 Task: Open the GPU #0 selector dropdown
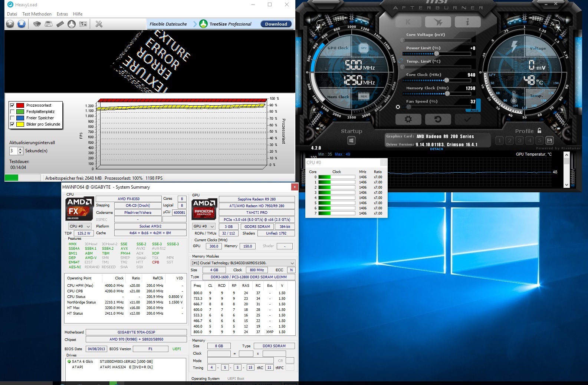204,226
